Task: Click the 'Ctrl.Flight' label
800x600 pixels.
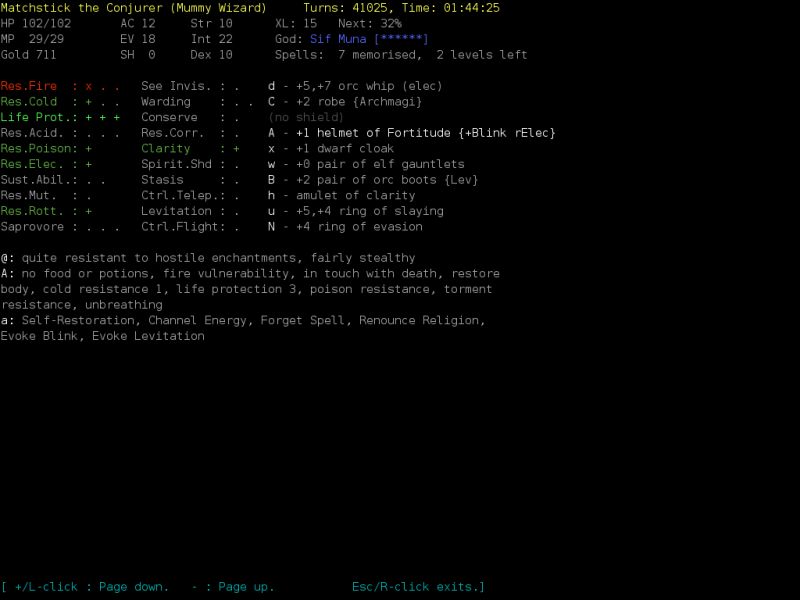Action: tap(180, 227)
